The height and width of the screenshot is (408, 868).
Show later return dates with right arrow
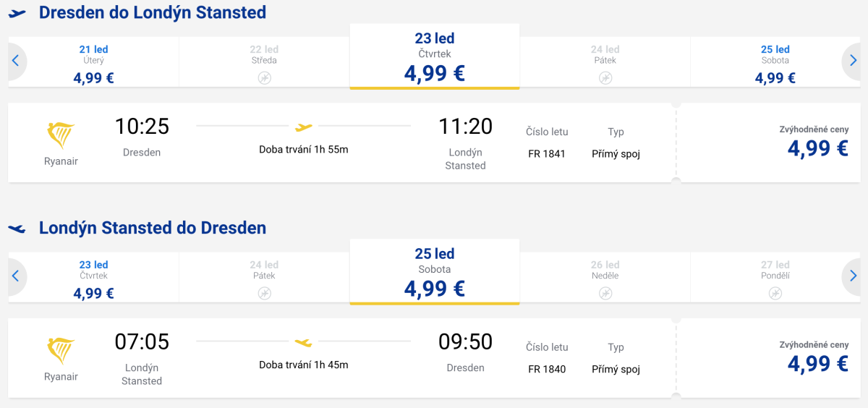pyautogui.click(x=853, y=276)
